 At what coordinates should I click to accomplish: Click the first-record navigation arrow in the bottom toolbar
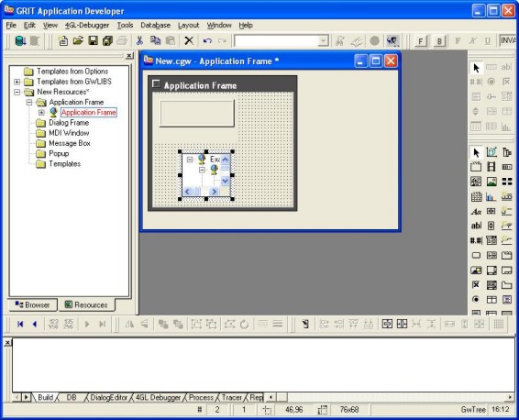(x=20, y=324)
